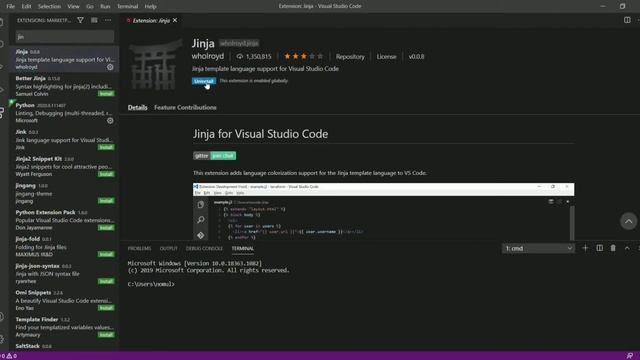
Task: Open the manage gear for the Jinja extension
Action: 110,67
